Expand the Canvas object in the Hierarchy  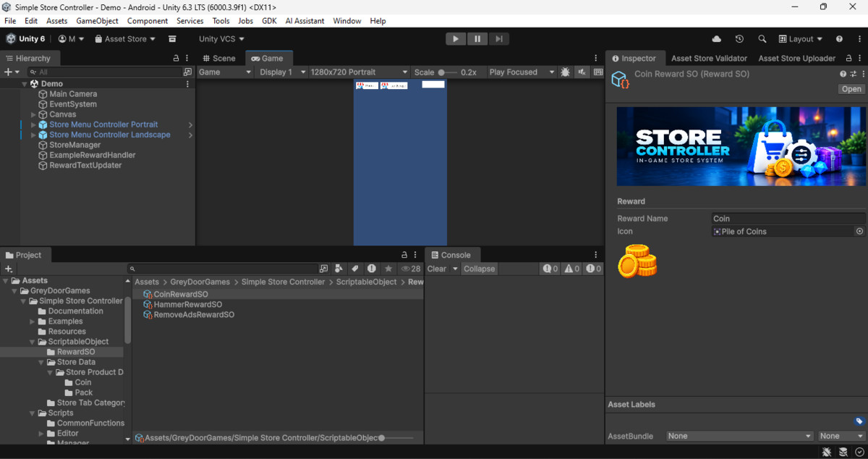[33, 114]
